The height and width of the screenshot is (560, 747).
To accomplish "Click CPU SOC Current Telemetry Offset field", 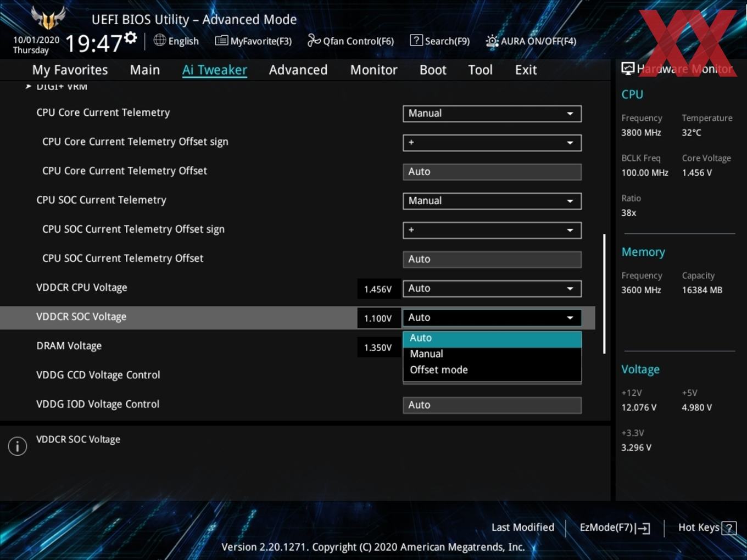I will [x=492, y=259].
